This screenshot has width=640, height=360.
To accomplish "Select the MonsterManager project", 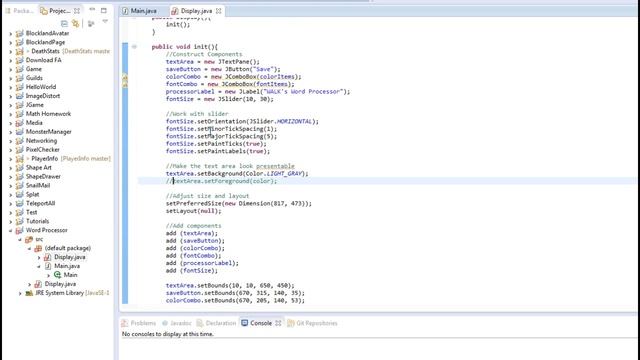I will tap(49, 132).
